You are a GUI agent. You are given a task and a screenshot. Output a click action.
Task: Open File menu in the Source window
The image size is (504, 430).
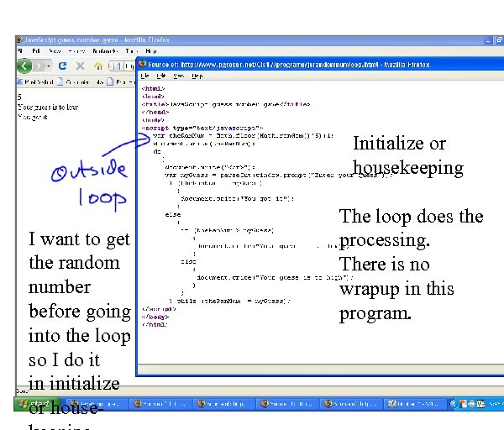tap(145, 76)
